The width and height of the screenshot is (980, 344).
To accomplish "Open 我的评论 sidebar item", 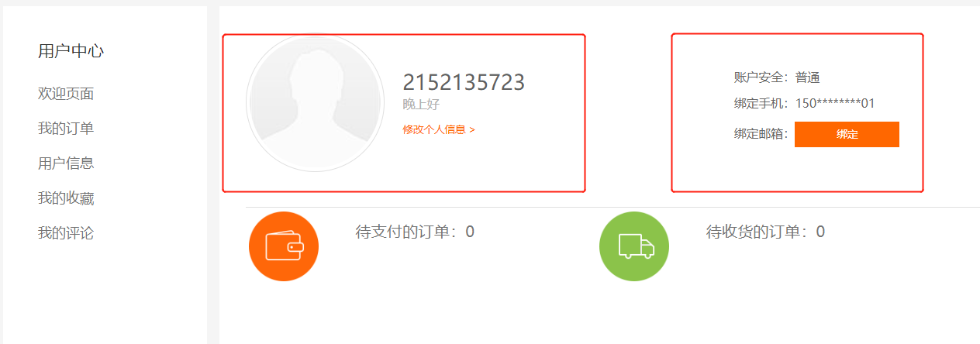I will click(x=66, y=233).
